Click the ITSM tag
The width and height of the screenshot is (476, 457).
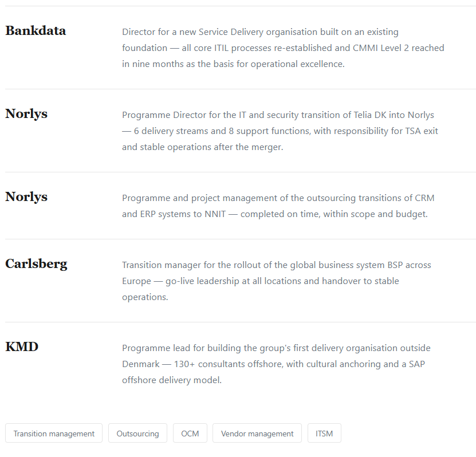tap(324, 434)
